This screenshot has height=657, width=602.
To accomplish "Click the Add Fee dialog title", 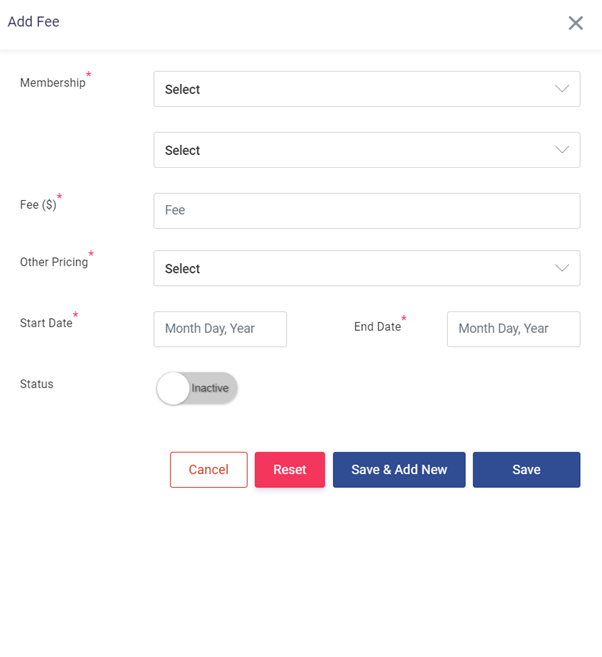I will (x=33, y=21).
